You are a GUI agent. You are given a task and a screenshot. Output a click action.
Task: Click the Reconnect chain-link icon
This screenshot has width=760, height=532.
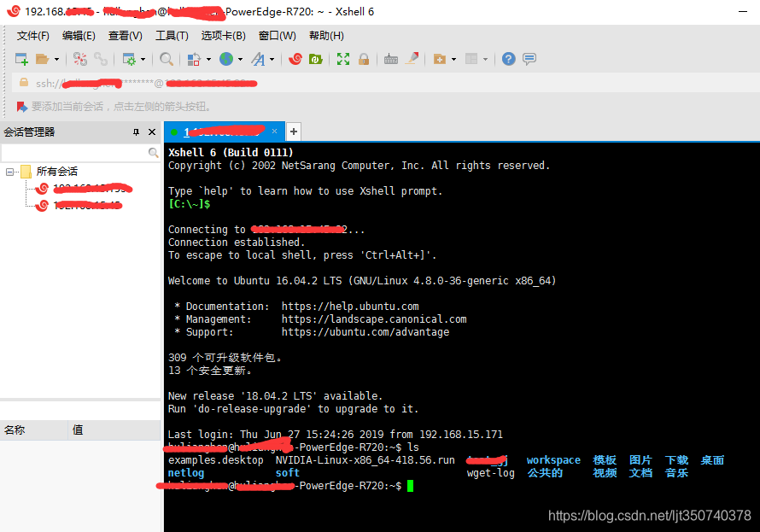(x=101, y=59)
